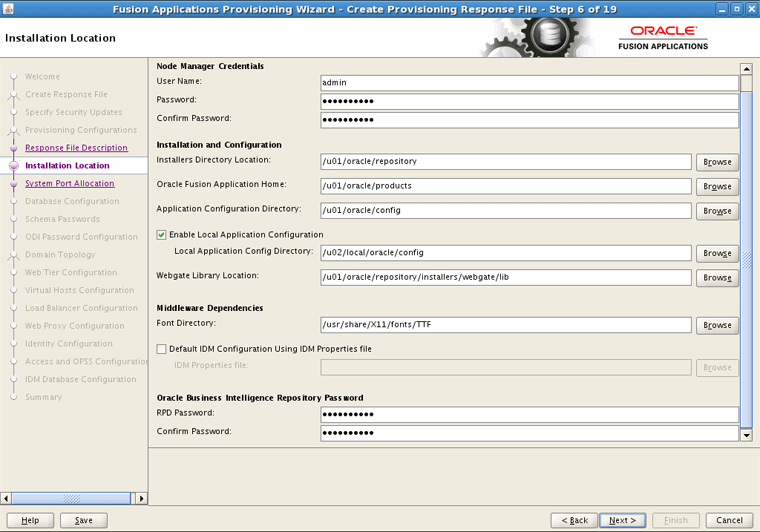The image size is (760, 532).
Task: Cancel the provisioning wizard
Action: tap(729, 520)
